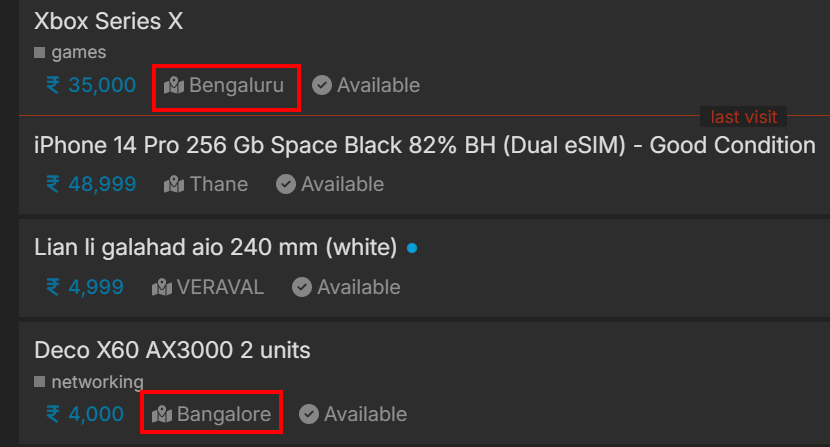The image size is (830, 447).
Task: Click the Lian li listing's Available check icon
Action: pyautogui.click(x=302, y=287)
